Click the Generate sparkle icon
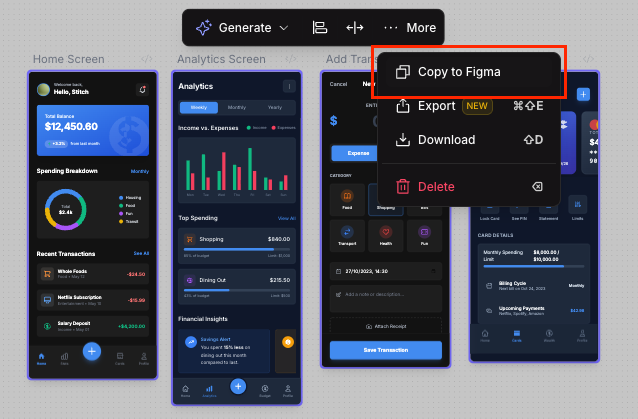 point(204,28)
